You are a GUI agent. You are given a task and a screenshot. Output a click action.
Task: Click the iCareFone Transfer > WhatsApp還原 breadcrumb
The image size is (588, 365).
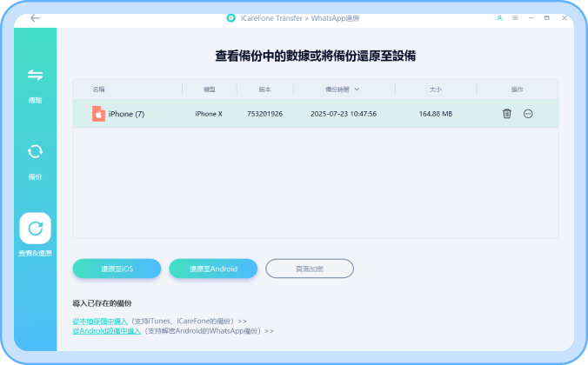[x=300, y=18]
